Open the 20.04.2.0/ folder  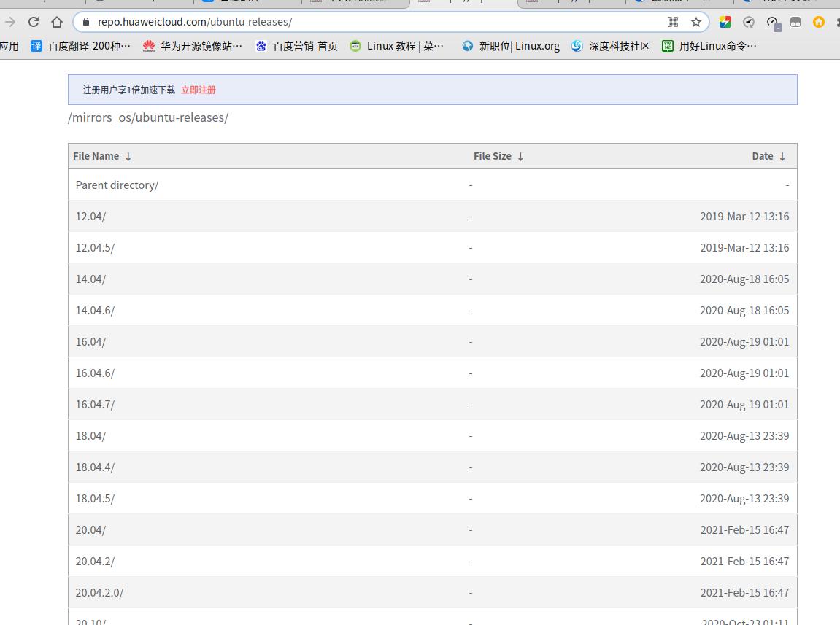99,593
